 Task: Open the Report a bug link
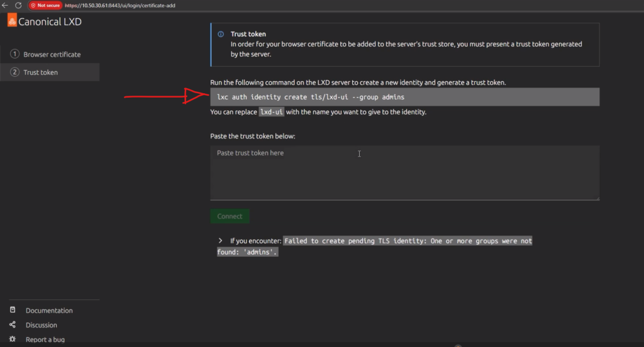coord(45,339)
